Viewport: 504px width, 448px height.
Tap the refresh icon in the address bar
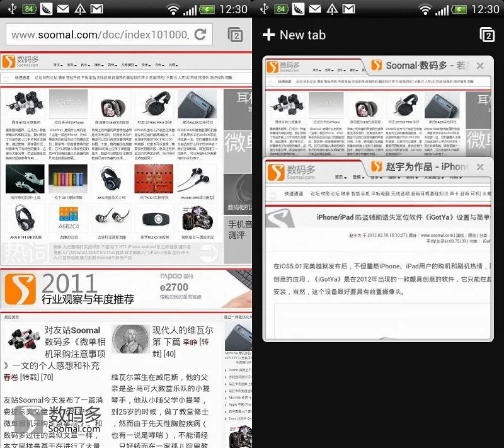click(x=200, y=35)
